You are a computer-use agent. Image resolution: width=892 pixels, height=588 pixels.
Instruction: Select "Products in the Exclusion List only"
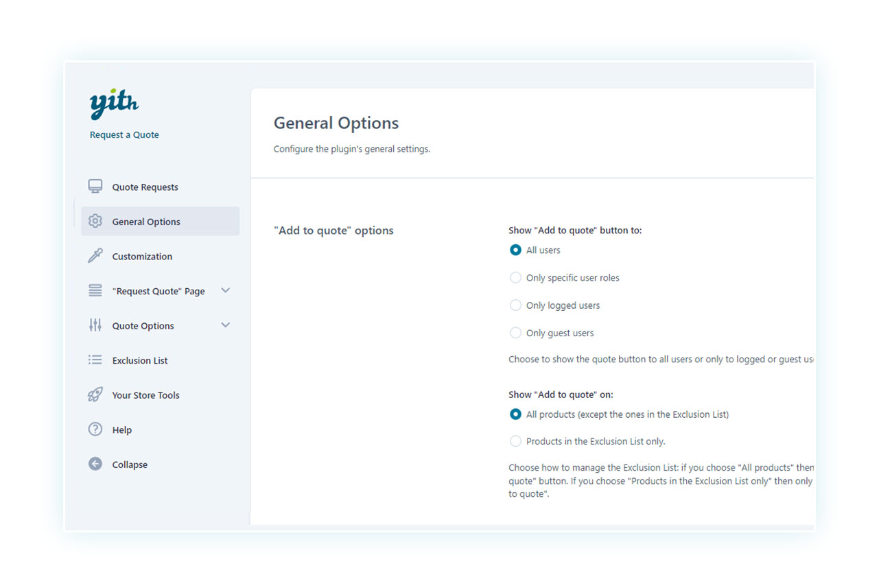pos(515,441)
